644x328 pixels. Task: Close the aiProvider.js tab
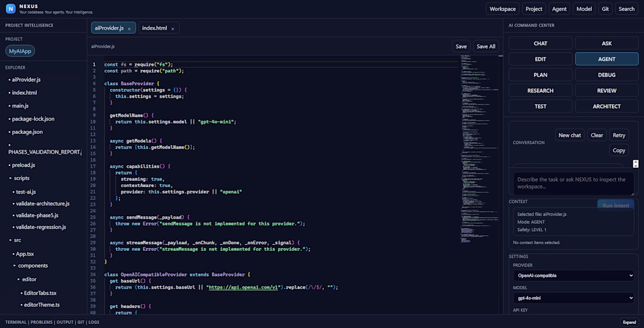tap(129, 29)
